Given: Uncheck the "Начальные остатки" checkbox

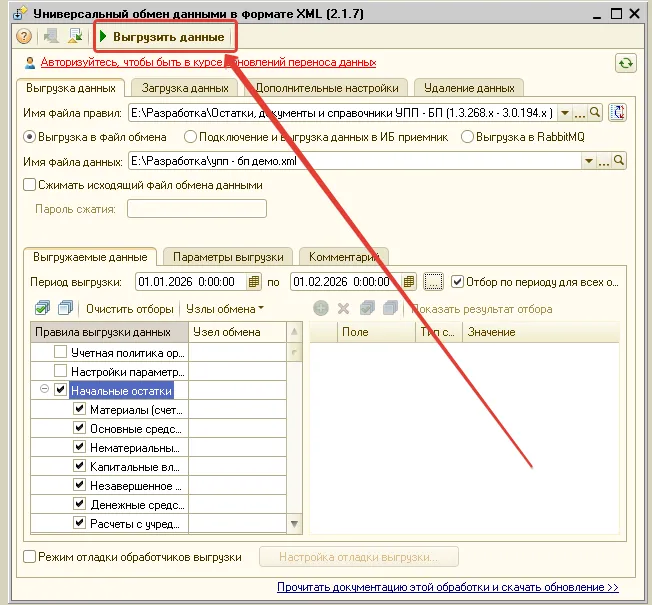Looking at the screenshot, I should [61, 390].
